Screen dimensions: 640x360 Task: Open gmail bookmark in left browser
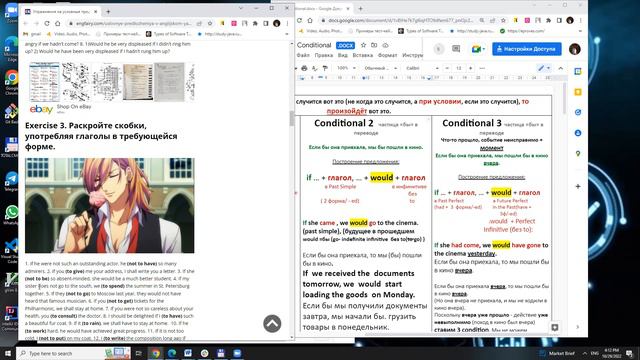(x=33, y=34)
